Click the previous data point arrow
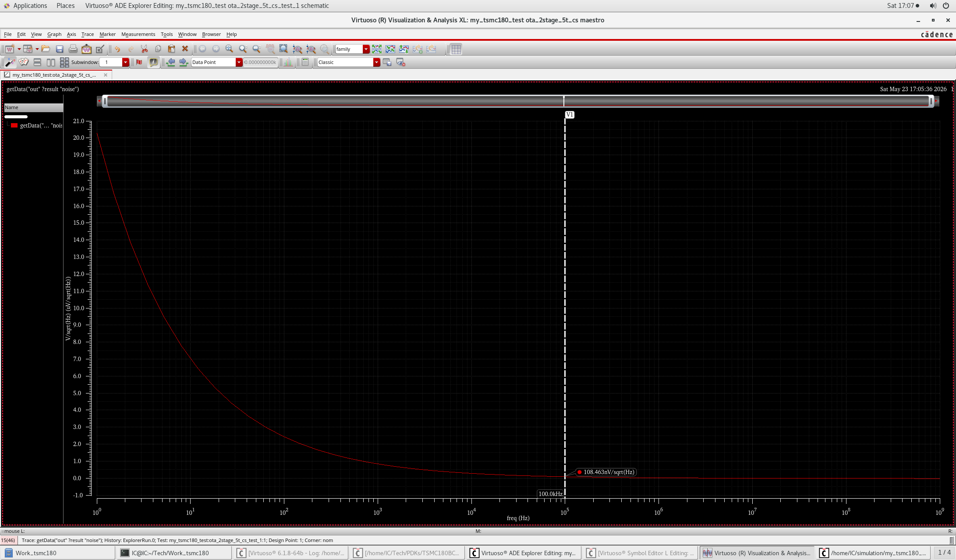Viewport: 956px width, 560px height. tap(171, 62)
